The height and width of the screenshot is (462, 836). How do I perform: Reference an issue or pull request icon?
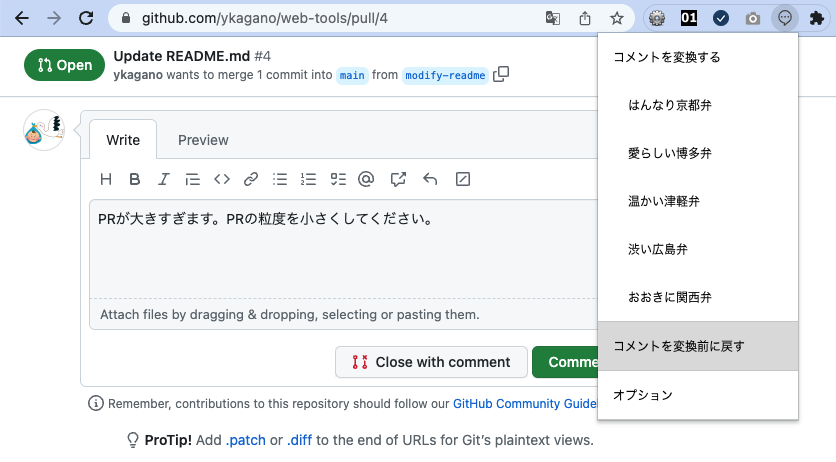pyautogui.click(x=398, y=179)
